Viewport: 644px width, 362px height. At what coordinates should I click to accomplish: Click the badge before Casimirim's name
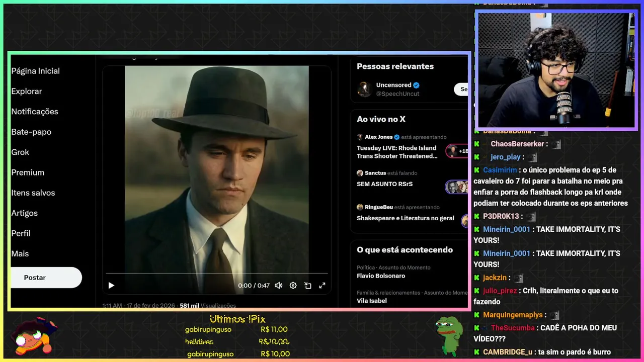476,170
